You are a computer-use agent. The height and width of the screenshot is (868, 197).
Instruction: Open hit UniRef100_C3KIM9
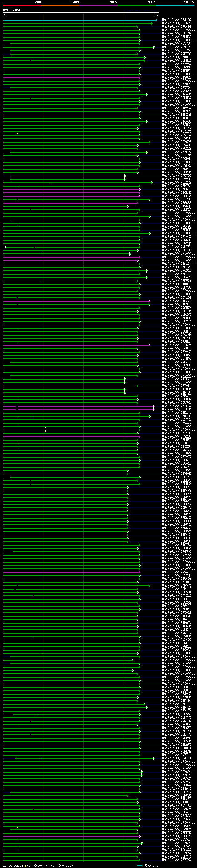point(177,33)
